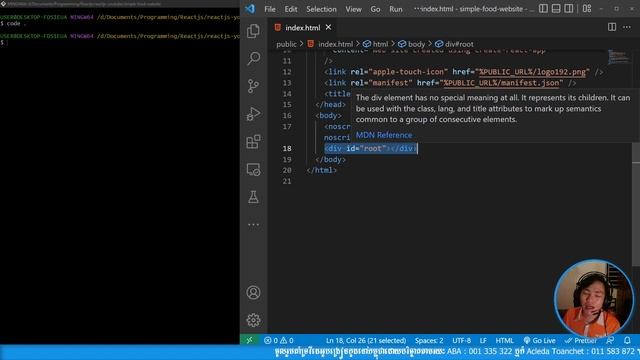Open the More Actions editor menu
The height and width of the screenshot is (360, 640).
pos(627,27)
